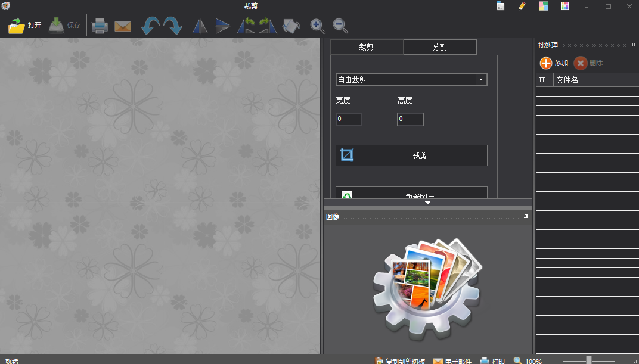
Task: Click 添加 to add batch files
Action: coord(554,63)
